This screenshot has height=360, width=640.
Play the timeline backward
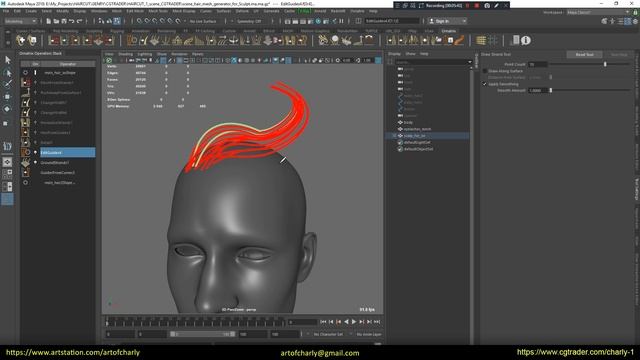pos(347,322)
